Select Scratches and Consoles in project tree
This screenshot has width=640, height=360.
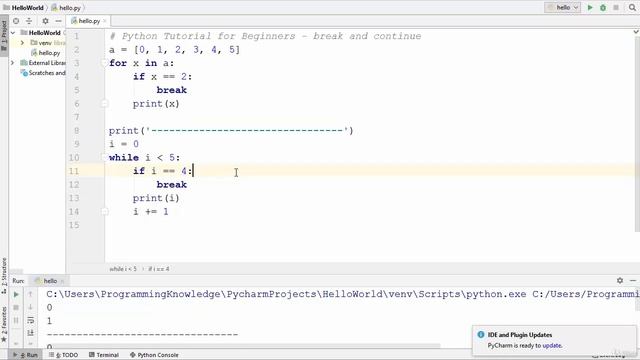[x=43, y=73]
